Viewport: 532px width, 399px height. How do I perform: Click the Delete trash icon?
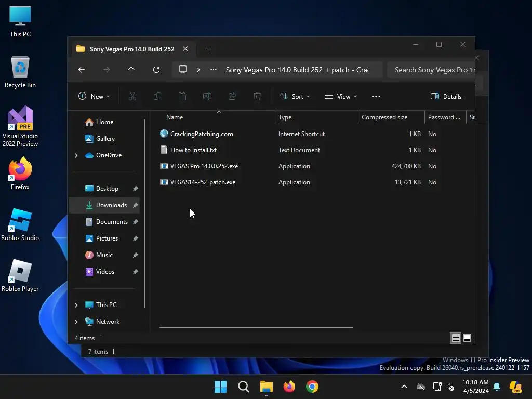257,96
